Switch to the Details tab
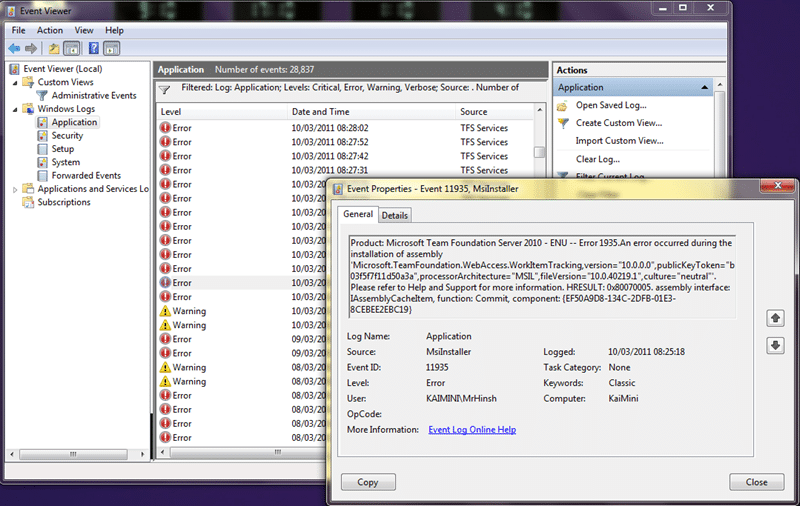Image resolution: width=800 pixels, height=506 pixels. click(x=395, y=215)
